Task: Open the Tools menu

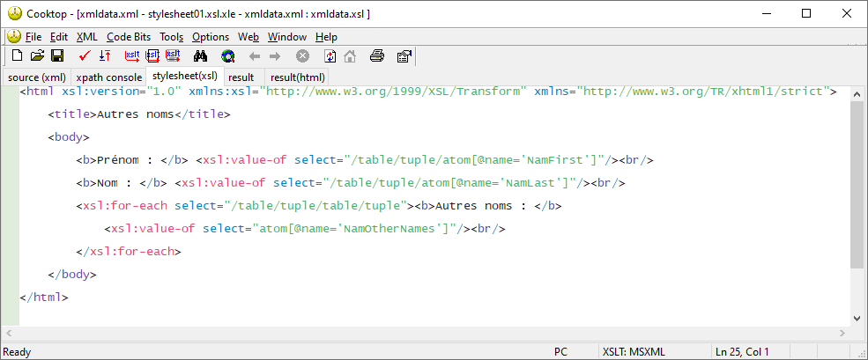Action: pos(172,37)
